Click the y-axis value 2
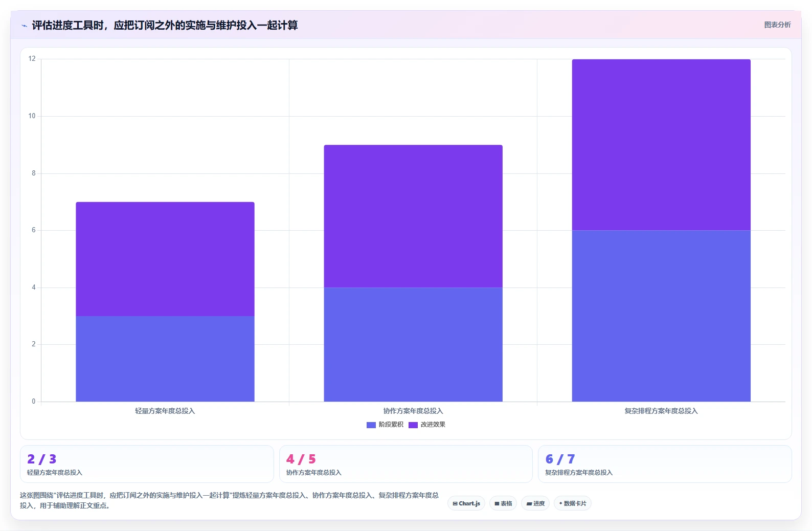Screen dimensions: 812x531 [34, 344]
